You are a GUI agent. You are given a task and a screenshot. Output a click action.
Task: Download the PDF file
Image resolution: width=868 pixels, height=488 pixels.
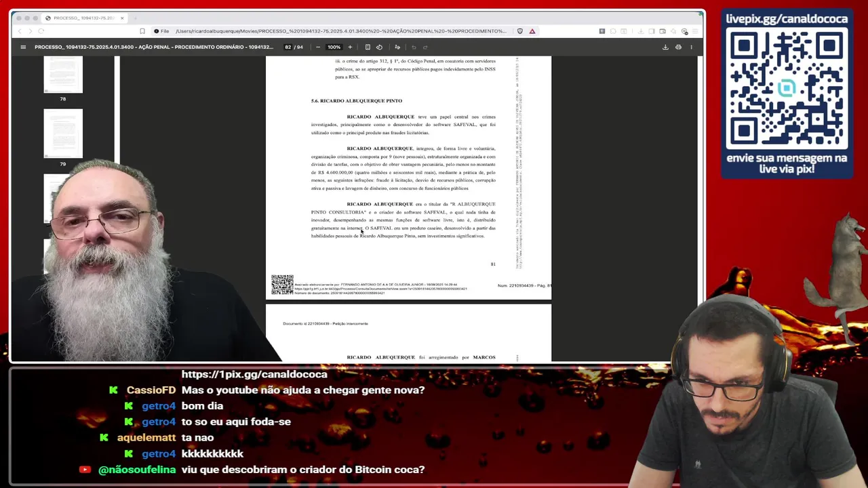click(665, 47)
